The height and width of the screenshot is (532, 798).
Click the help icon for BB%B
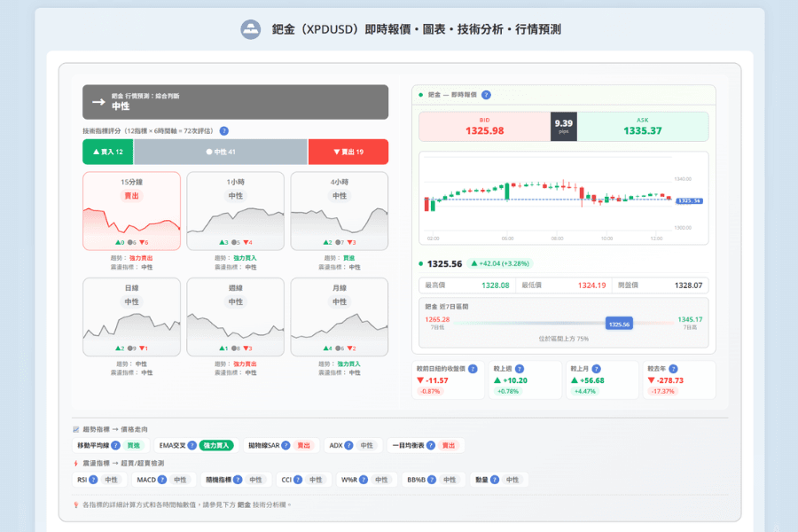pyautogui.click(x=432, y=480)
